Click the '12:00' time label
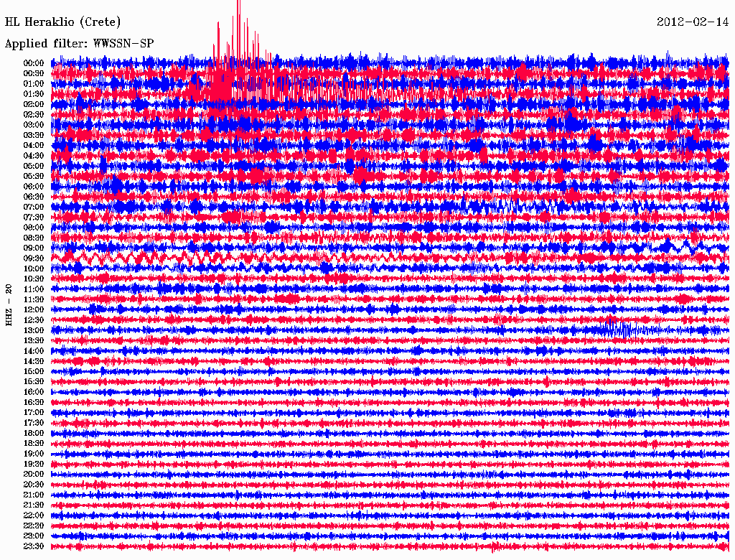Viewport: 735px width, 560px height. coord(34,310)
